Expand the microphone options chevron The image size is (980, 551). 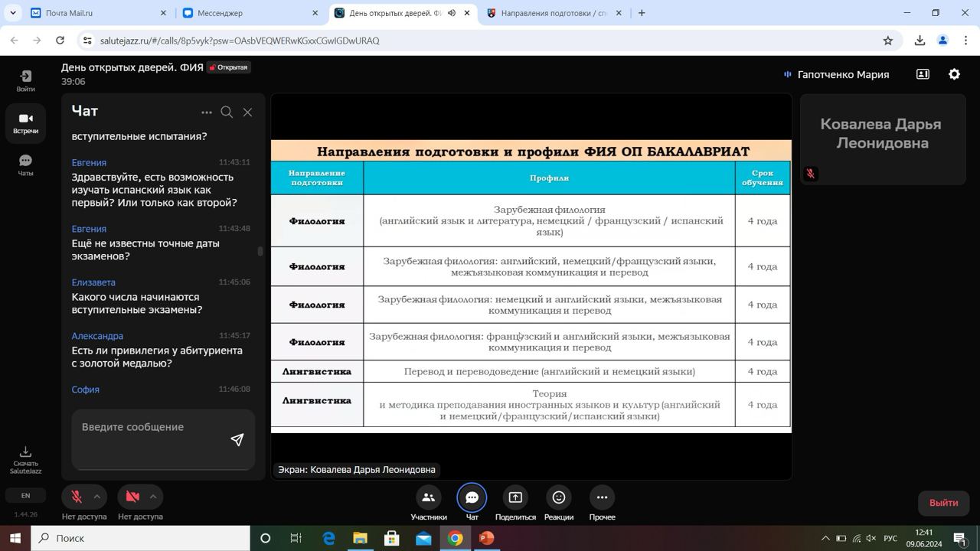coord(97,497)
